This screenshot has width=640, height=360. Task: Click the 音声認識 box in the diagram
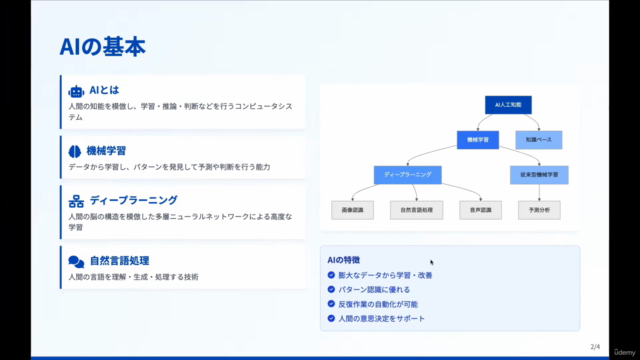click(x=480, y=210)
